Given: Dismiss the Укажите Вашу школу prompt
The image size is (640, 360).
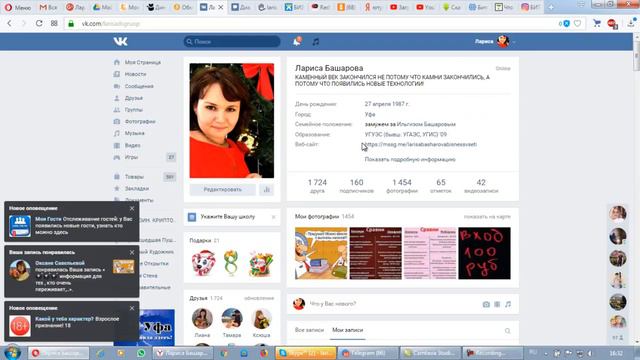Looking at the screenshot, I should tap(273, 217).
